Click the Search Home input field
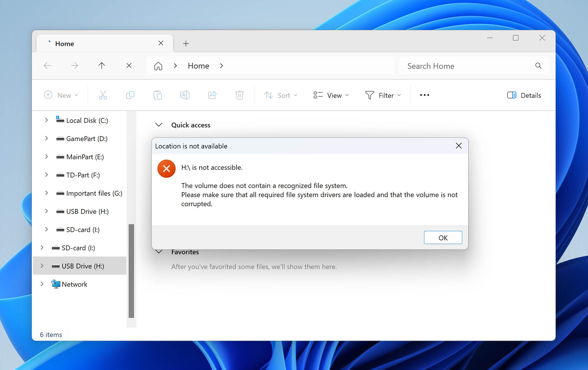This screenshot has height=370, width=588. click(467, 66)
